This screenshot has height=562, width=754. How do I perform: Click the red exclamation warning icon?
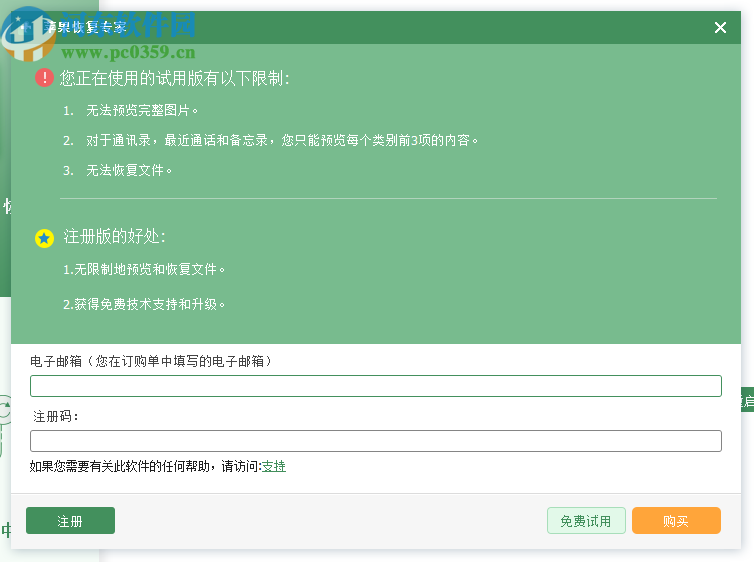(x=44, y=78)
